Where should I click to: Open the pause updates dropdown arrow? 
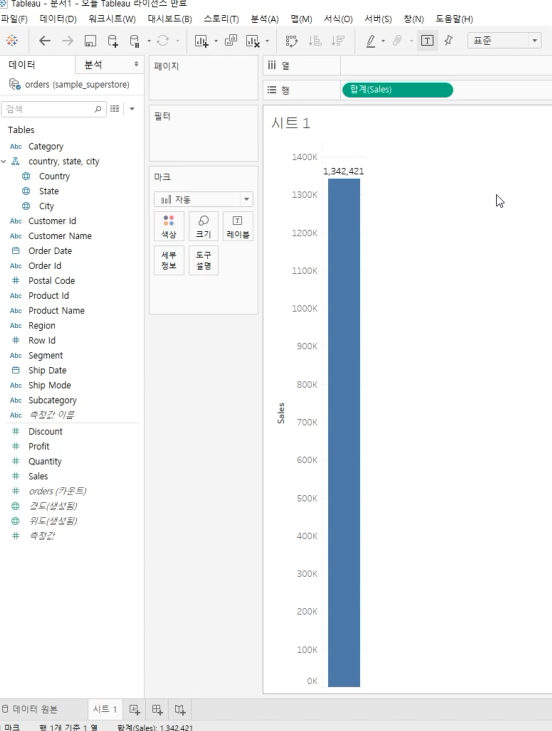(x=149, y=41)
